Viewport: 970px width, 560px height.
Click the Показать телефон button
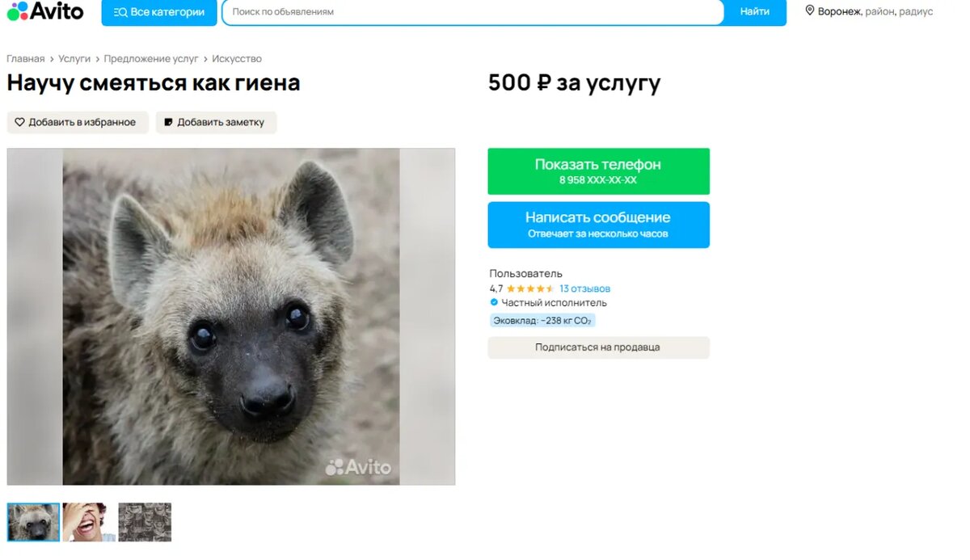click(598, 171)
